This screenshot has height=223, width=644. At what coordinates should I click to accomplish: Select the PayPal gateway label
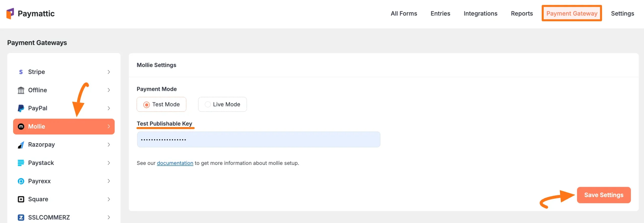click(38, 108)
